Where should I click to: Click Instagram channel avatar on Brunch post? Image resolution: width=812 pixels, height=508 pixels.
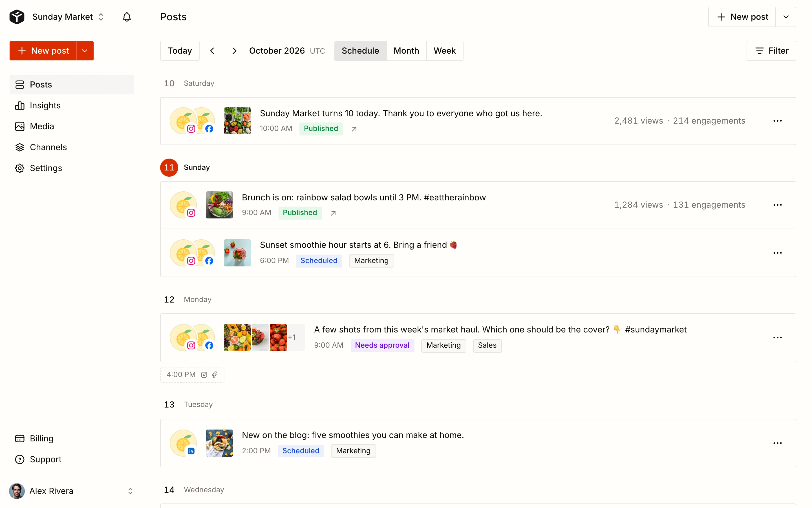(x=183, y=205)
